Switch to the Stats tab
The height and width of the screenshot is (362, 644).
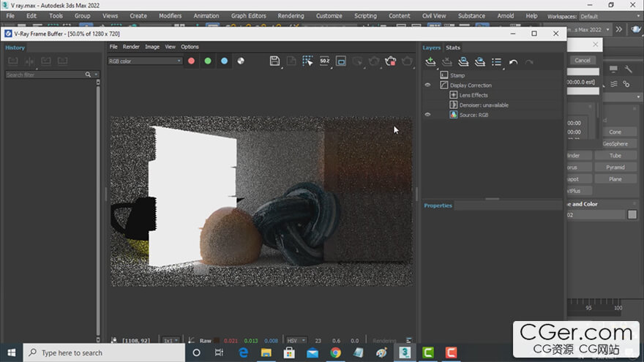click(453, 48)
